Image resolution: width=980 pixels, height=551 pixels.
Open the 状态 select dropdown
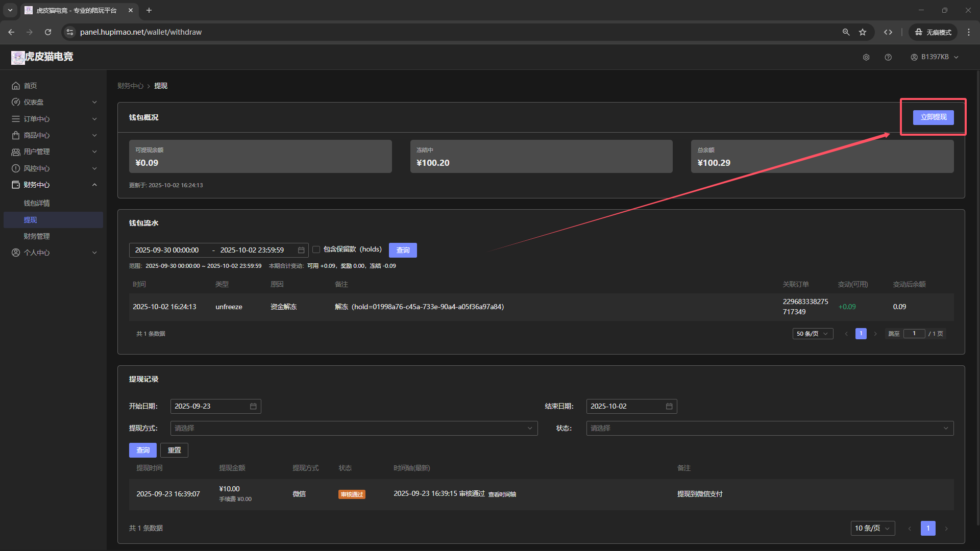click(769, 428)
